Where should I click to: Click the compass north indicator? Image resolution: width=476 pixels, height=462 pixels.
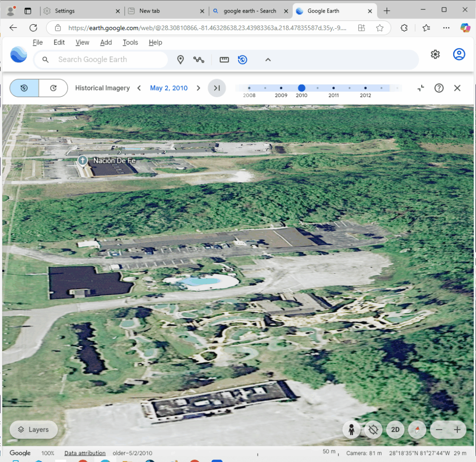(417, 430)
